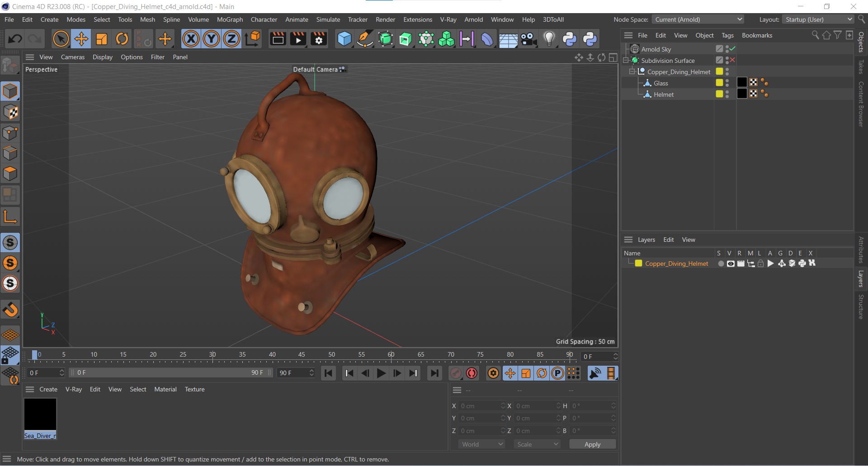Screen dimensions: 868x466
Task: Open the Layers panel hamburger menu
Action: [628, 240]
